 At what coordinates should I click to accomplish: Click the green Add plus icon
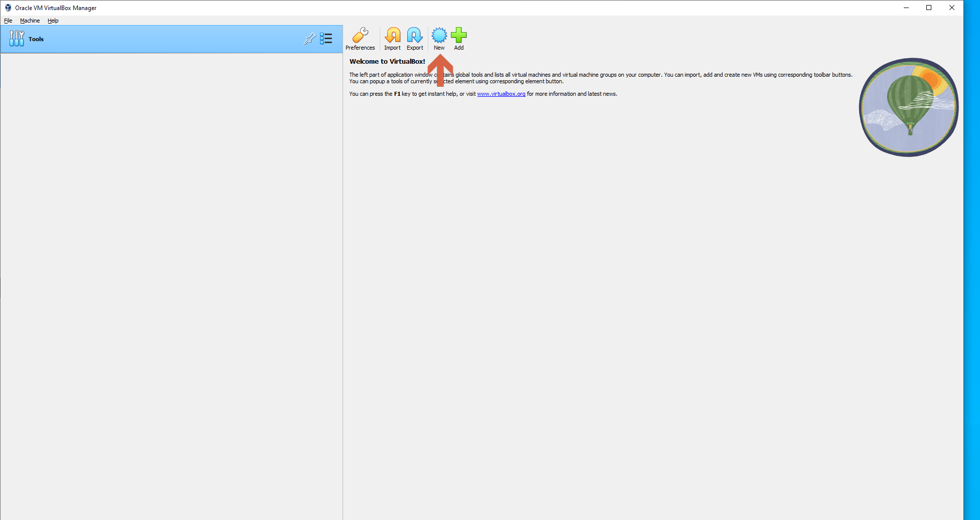tap(458, 36)
